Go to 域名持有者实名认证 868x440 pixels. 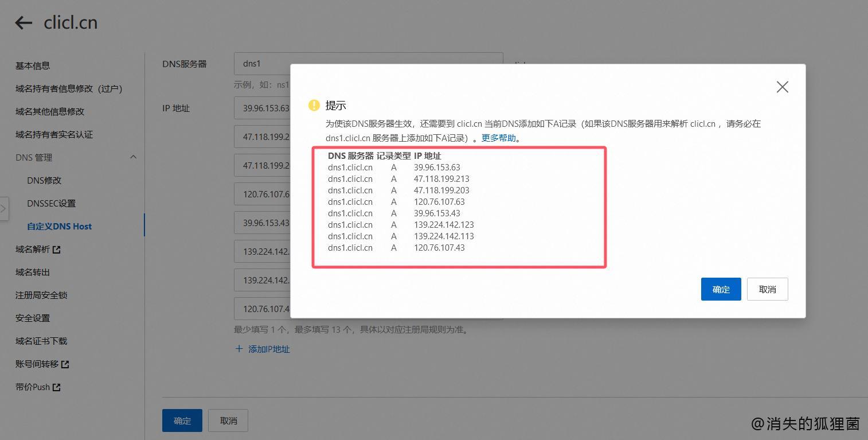(x=54, y=135)
